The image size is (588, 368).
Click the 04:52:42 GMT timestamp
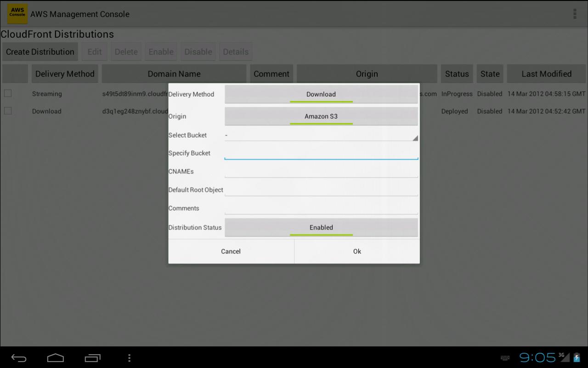[x=547, y=111]
